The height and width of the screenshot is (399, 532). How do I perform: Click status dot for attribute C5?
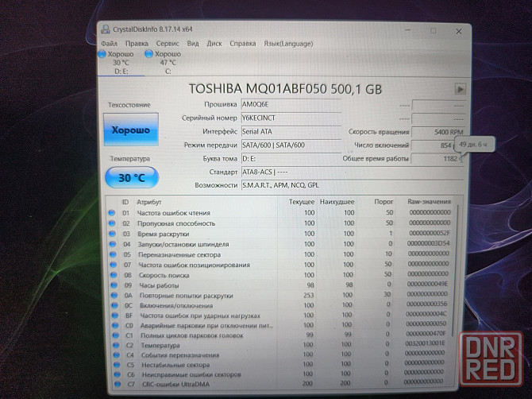pos(117,365)
